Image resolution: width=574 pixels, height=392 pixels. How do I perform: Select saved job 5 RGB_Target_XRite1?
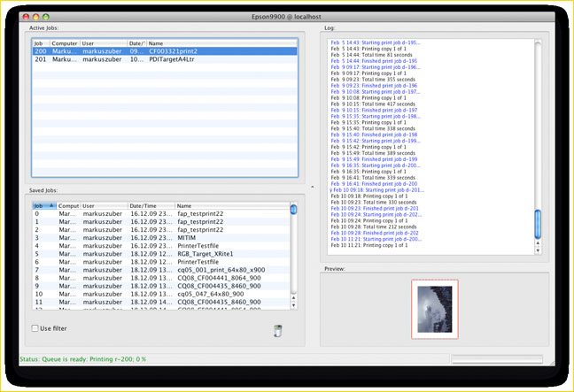pyautogui.click(x=161, y=254)
